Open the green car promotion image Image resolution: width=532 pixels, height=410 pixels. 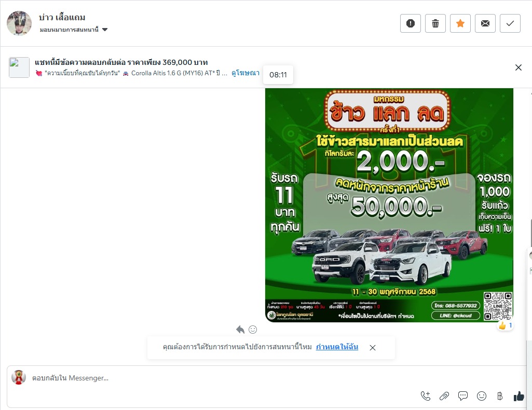pos(389,205)
